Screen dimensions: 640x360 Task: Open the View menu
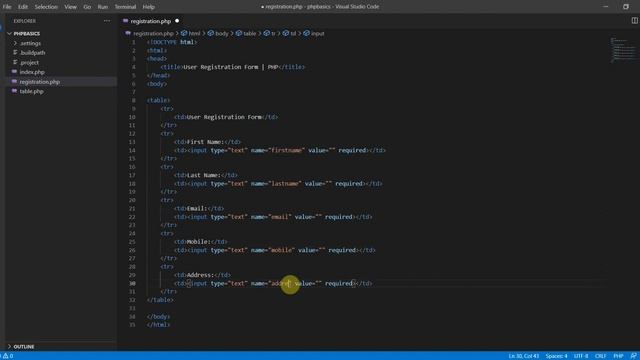[x=70, y=7]
